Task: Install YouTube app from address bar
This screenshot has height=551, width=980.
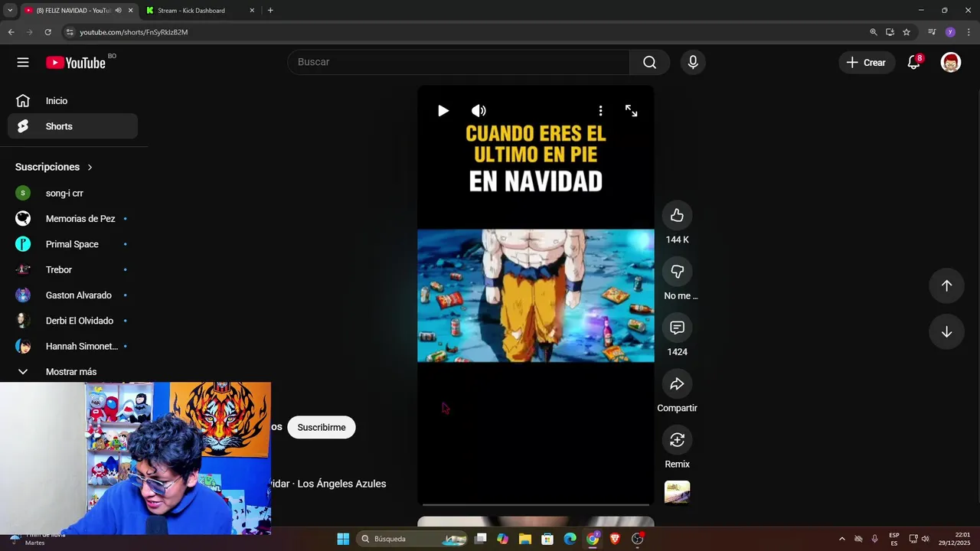Action: 890,32
